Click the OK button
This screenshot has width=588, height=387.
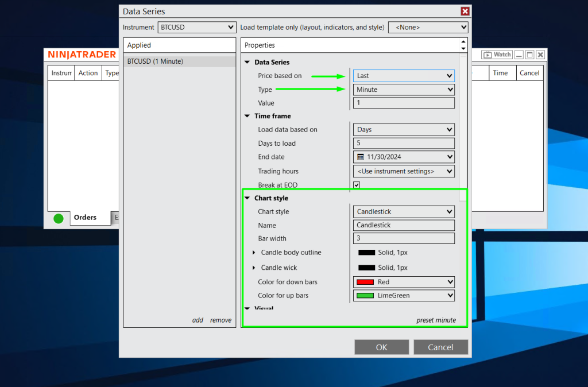point(381,347)
